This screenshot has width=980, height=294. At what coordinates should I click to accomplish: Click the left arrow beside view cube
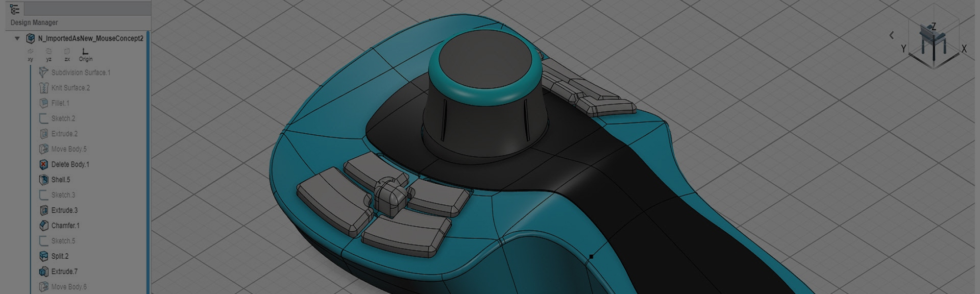892,35
